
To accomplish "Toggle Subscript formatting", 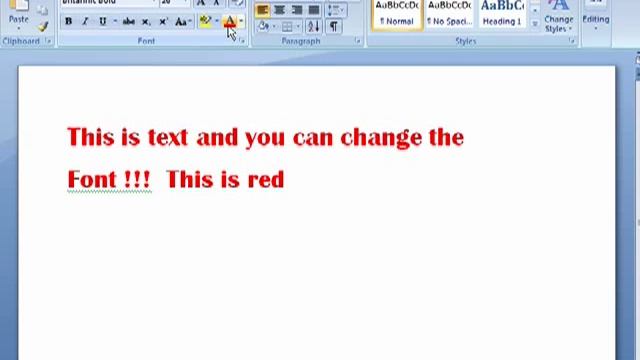I will [146, 21].
